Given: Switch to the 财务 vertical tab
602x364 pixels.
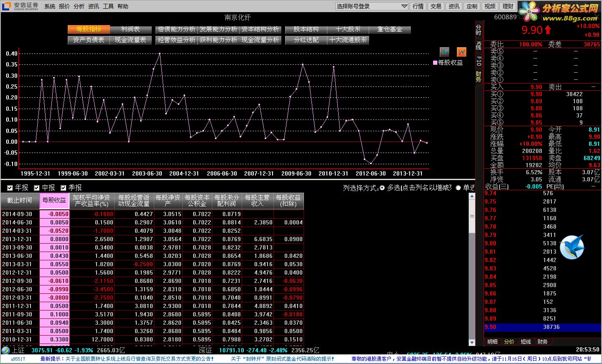Looking at the screenshot, I should [x=479, y=77].
